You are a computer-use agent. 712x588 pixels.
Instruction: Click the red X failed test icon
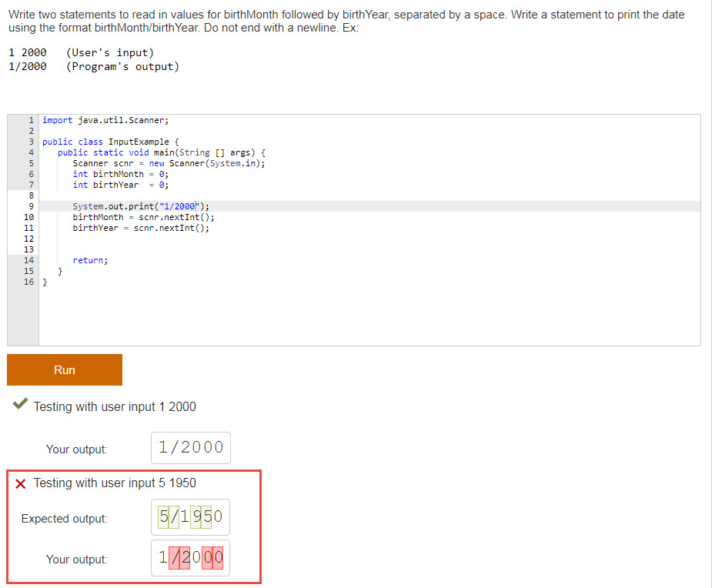click(x=21, y=483)
